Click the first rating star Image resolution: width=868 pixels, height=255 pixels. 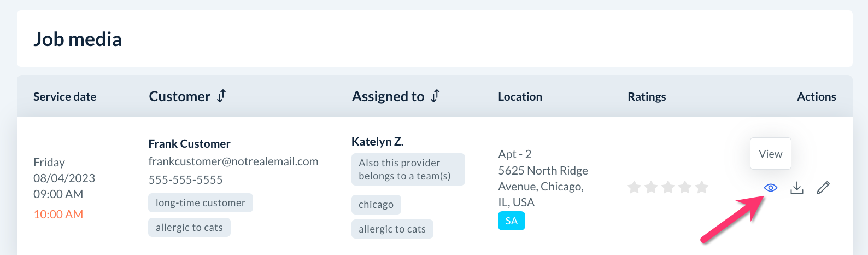coord(634,188)
